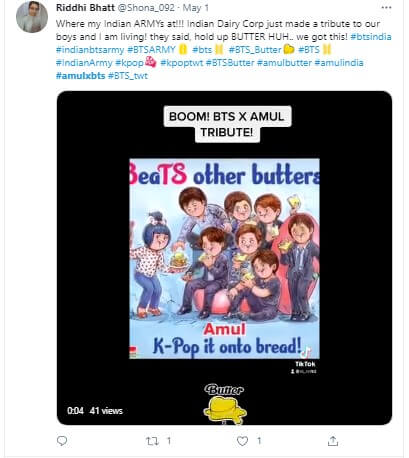Click the reply speech bubble icon

(62, 441)
